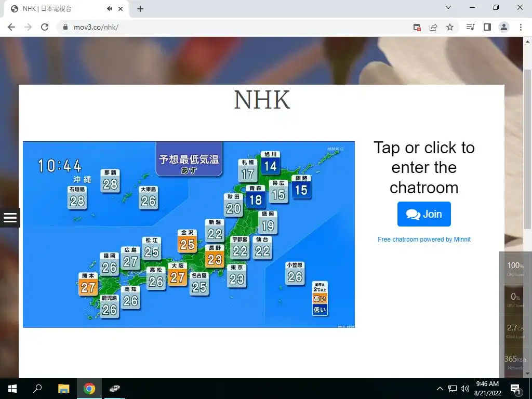Close the NHK tab

pyautogui.click(x=121, y=9)
